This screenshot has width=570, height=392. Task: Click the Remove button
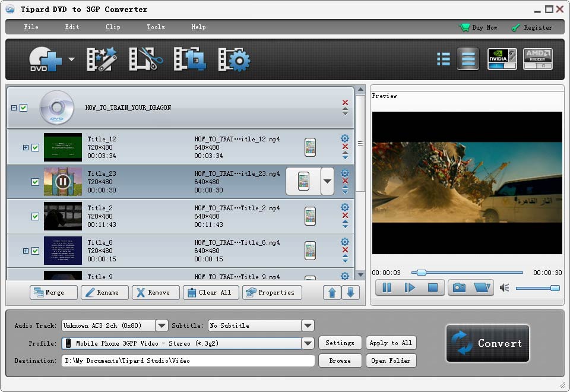[x=156, y=292]
